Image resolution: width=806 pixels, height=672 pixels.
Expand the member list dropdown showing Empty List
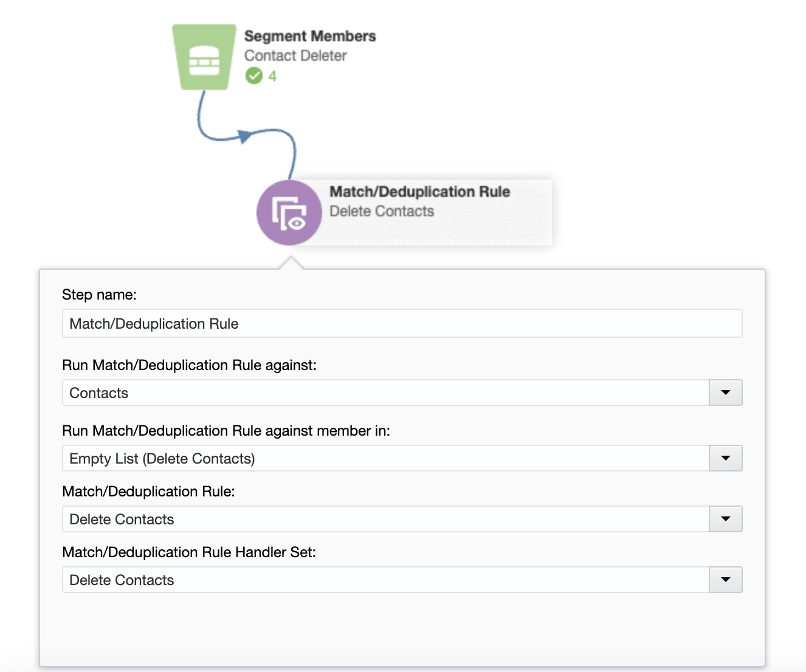(x=725, y=458)
